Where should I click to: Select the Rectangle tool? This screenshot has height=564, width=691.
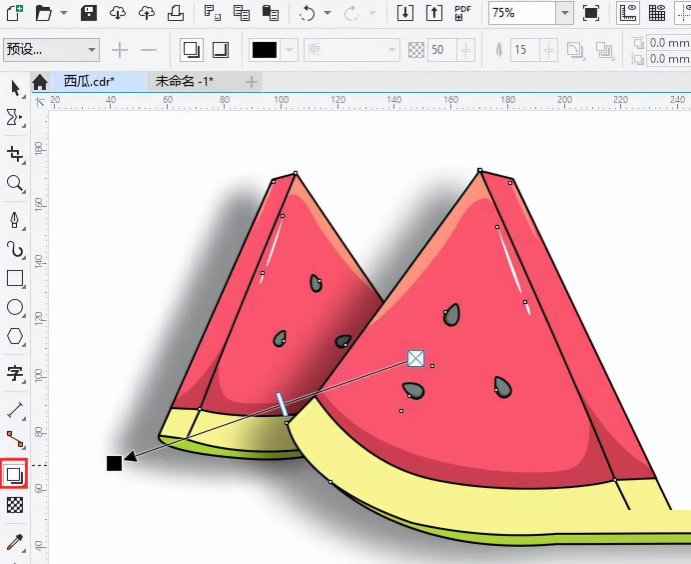(15, 278)
